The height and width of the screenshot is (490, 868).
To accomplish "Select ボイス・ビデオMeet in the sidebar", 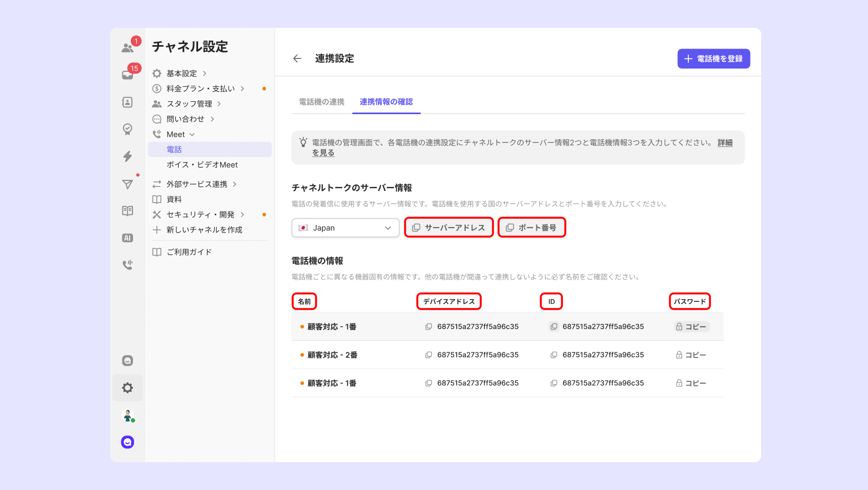I will [202, 165].
